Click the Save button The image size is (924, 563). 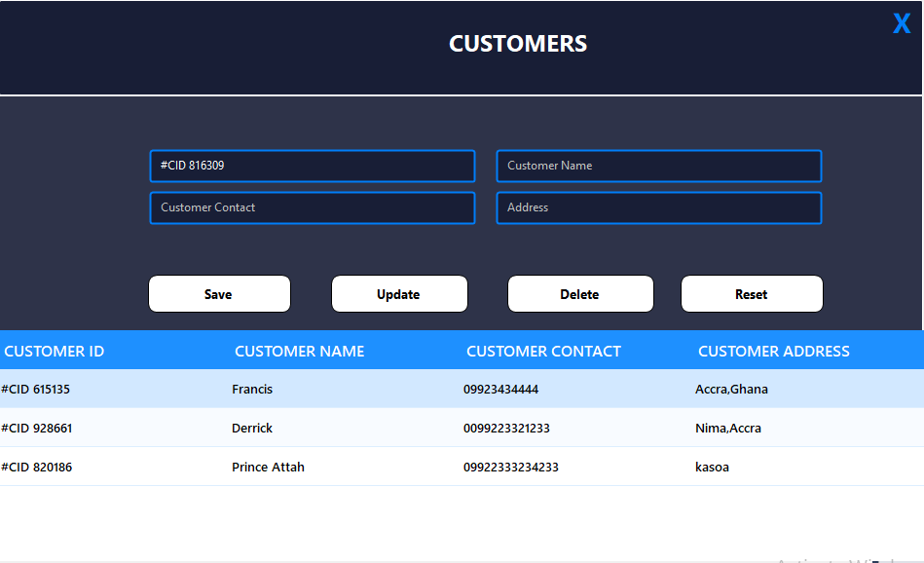pyautogui.click(x=218, y=293)
